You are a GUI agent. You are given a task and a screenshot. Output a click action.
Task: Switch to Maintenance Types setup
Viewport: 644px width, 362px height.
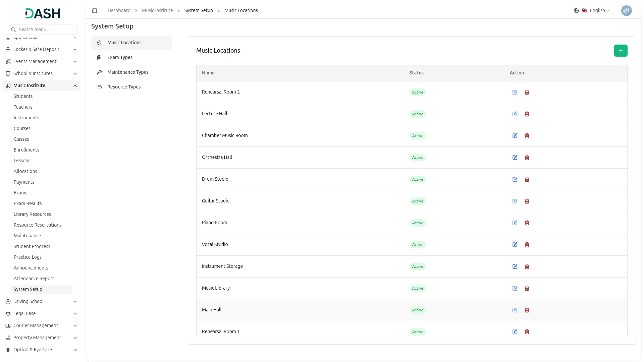click(x=128, y=72)
